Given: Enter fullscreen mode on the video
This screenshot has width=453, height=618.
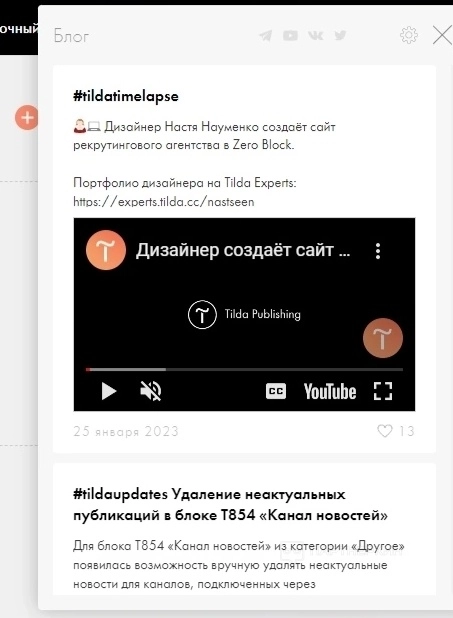Looking at the screenshot, I should [383, 391].
